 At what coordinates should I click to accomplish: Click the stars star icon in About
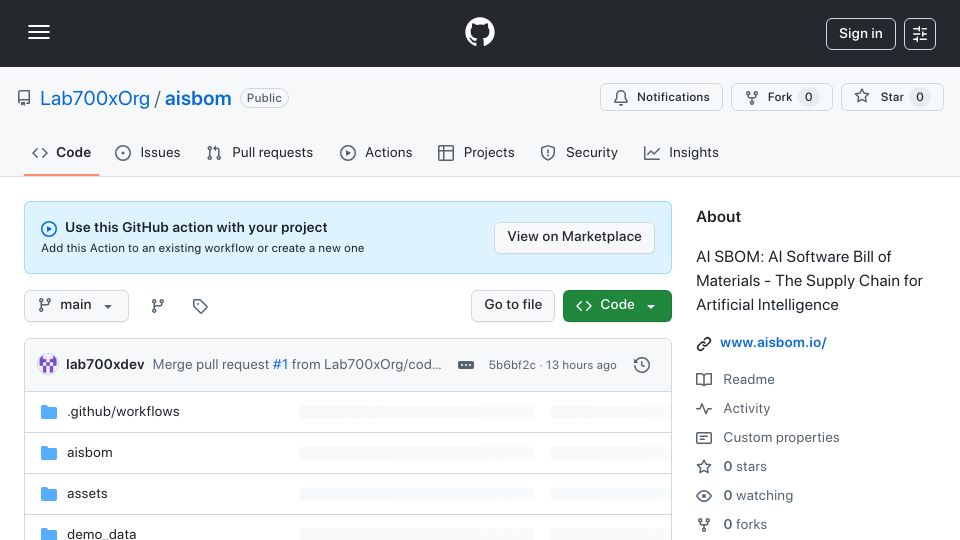pos(704,467)
